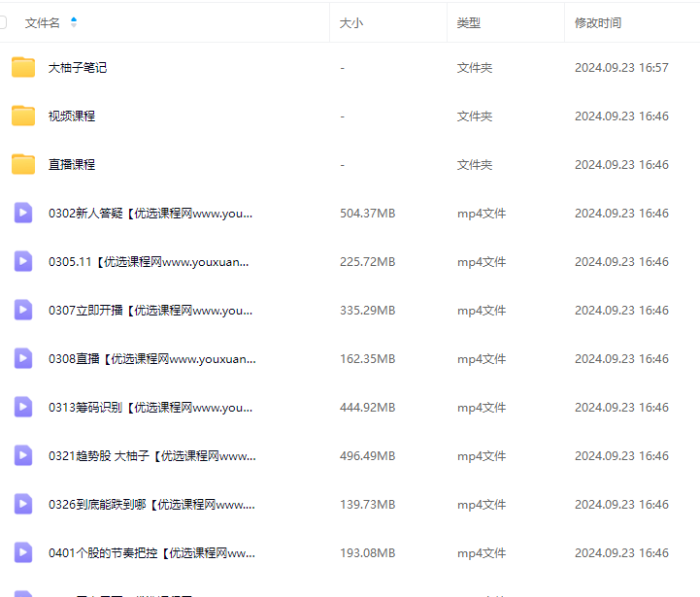
Task: Open file 0308直播 by name
Action: point(152,358)
